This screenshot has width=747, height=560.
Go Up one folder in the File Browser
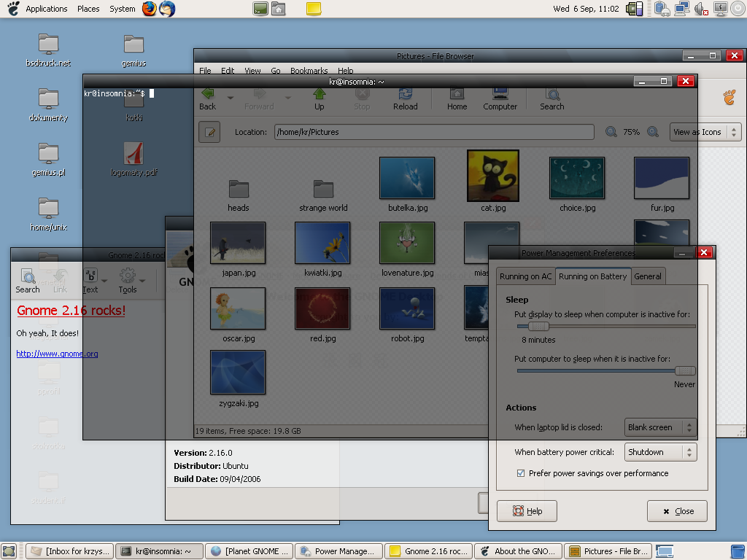tap(320, 99)
